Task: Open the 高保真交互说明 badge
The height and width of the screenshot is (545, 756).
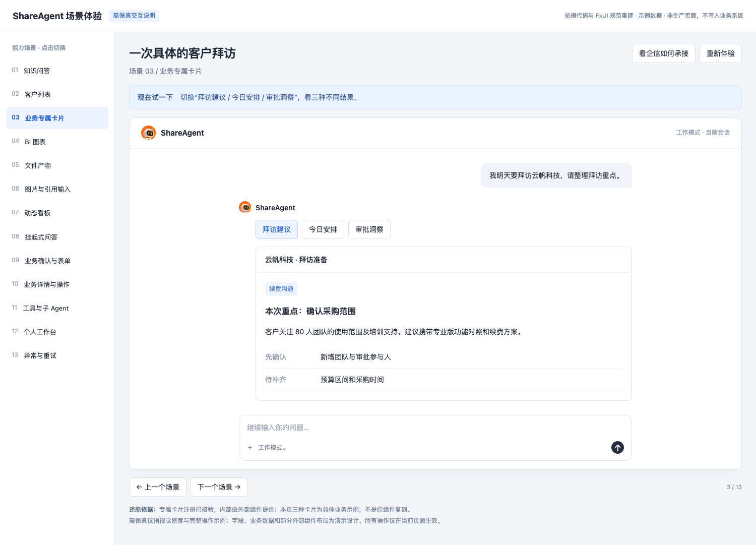Action: pyautogui.click(x=134, y=16)
